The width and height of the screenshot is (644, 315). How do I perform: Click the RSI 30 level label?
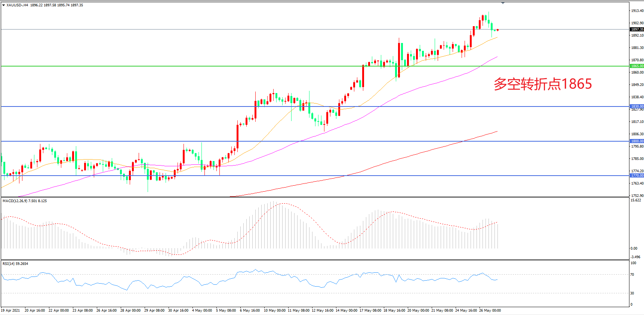click(632, 293)
